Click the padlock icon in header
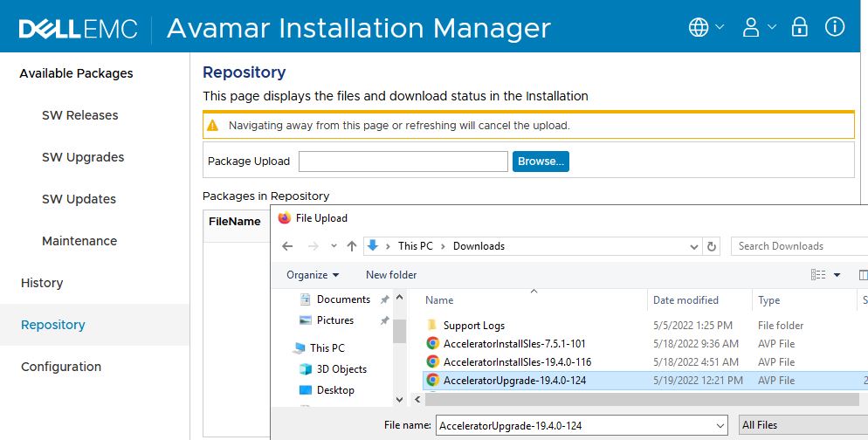Screen dimensions: 868x440 pos(799,27)
